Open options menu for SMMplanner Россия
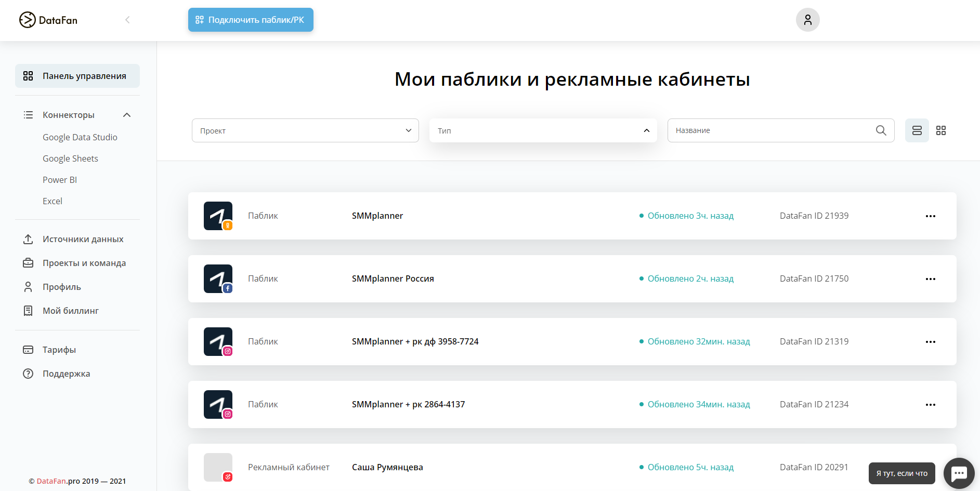Viewport: 980px width, 491px height. pos(931,279)
